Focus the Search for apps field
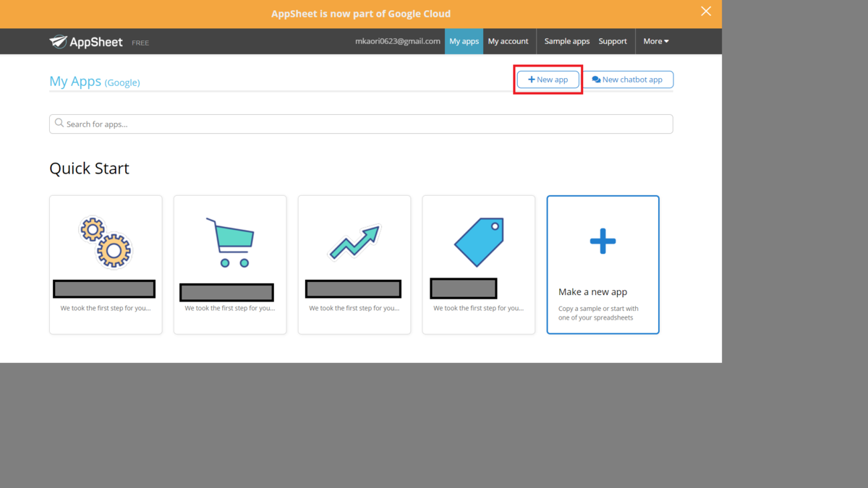 (361, 124)
